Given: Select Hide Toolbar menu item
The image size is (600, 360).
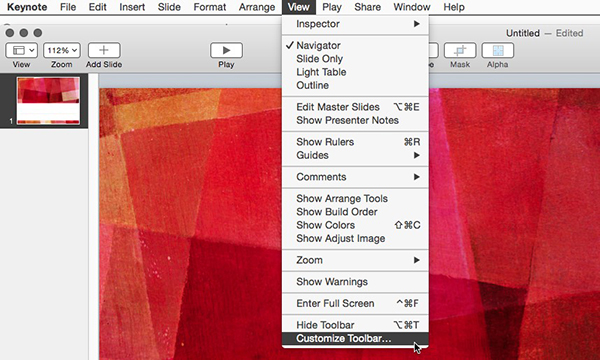Looking at the screenshot, I should [x=355, y=325].
